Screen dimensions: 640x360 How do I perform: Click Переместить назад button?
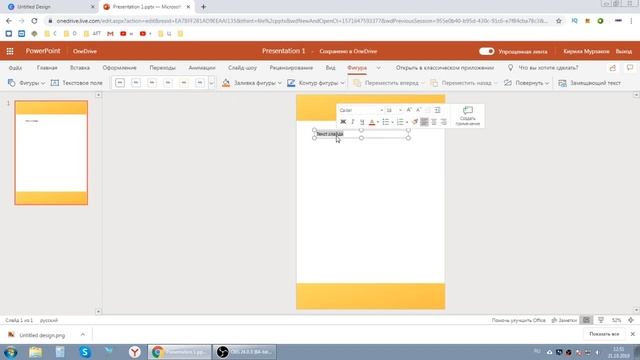pyautogui.click(x=461, y=83)
